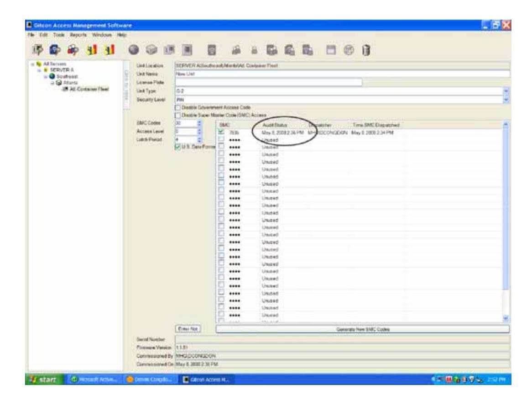This screenshot has width=532, height=406.
Task: Click the taskbar clock
Action: click(496, 380)
